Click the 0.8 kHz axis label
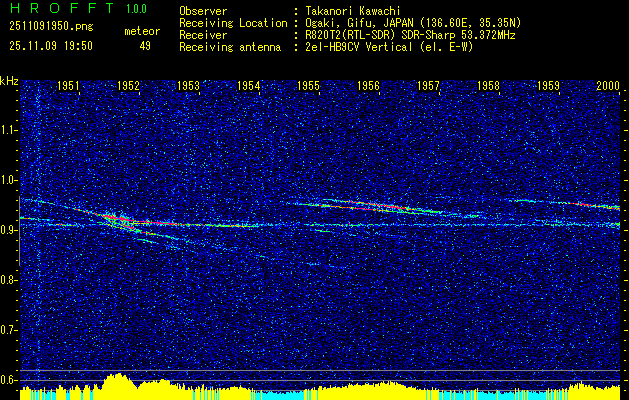The width and height of the screenshot is (629, 400). [x=8, y=280]
